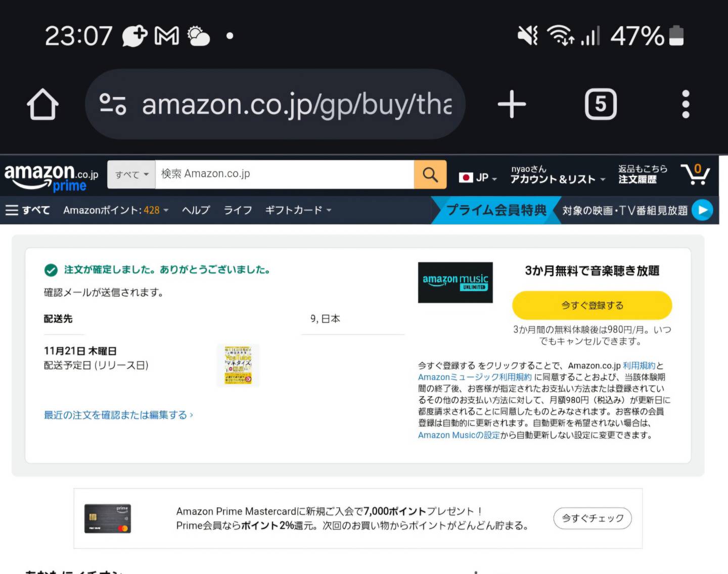The image size is (728, 574).
Task: Open the JP language selector dropdown
Action: coord(478,177)
